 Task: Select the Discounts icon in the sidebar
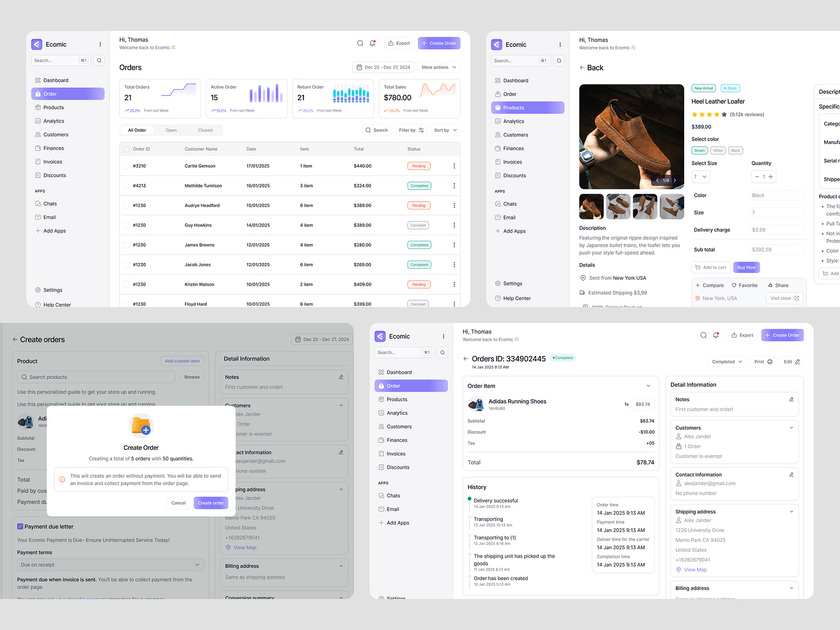pyautogui.click(x=38, y=175)
